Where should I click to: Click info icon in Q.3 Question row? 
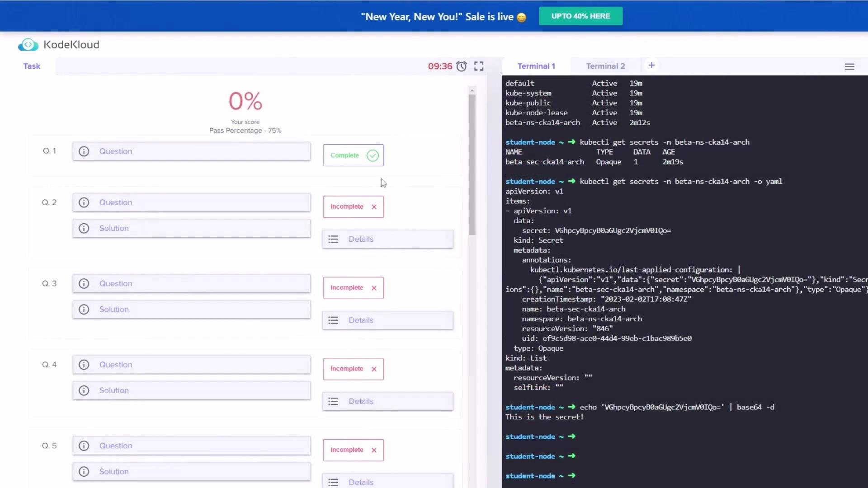click(x=84, y=284)
